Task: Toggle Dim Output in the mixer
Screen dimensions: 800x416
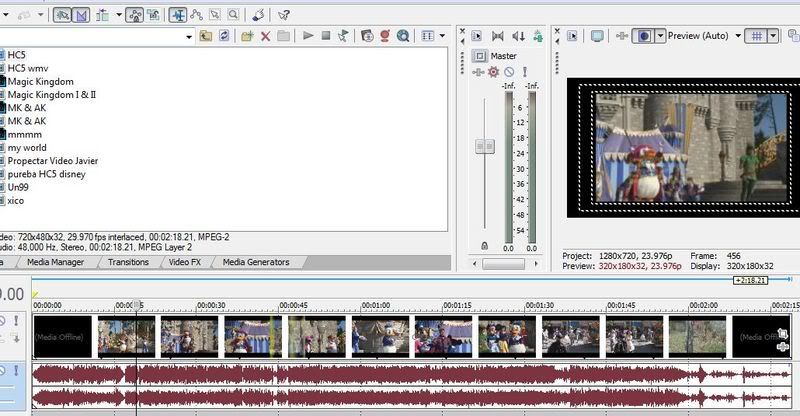Action: [518, 36]
